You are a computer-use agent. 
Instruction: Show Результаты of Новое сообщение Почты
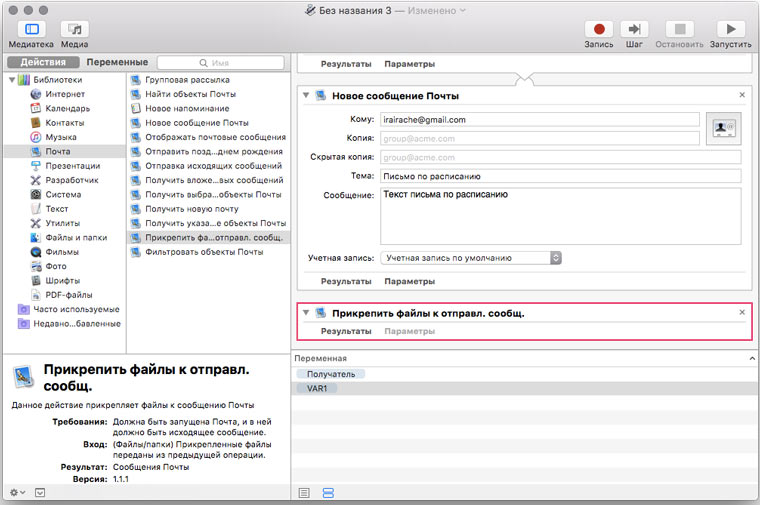[346, 281]
